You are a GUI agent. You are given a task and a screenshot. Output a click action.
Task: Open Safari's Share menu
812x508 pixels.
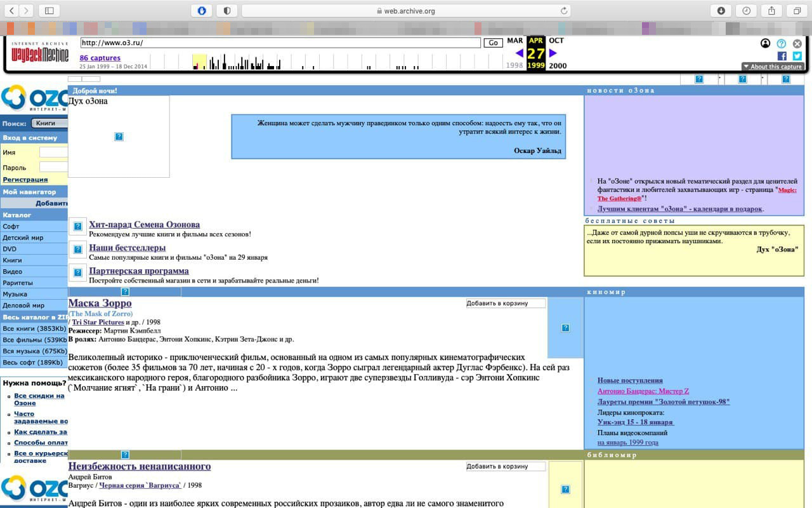(772, 10)
